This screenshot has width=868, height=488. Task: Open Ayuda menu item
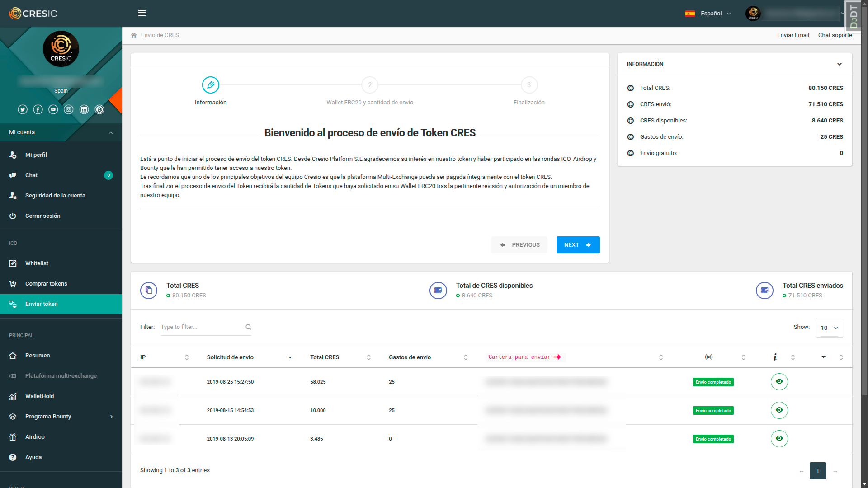tap(61, 457)
